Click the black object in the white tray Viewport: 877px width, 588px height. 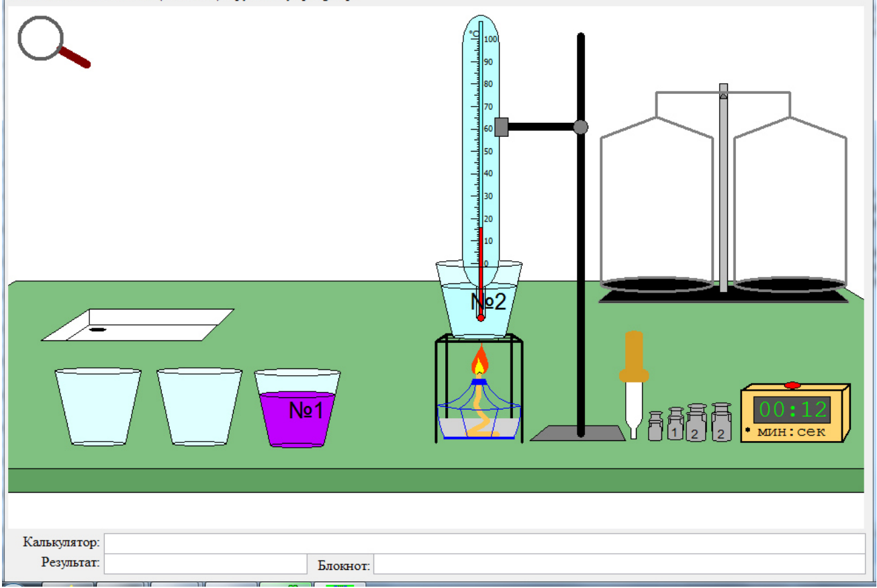pos(98,330)
